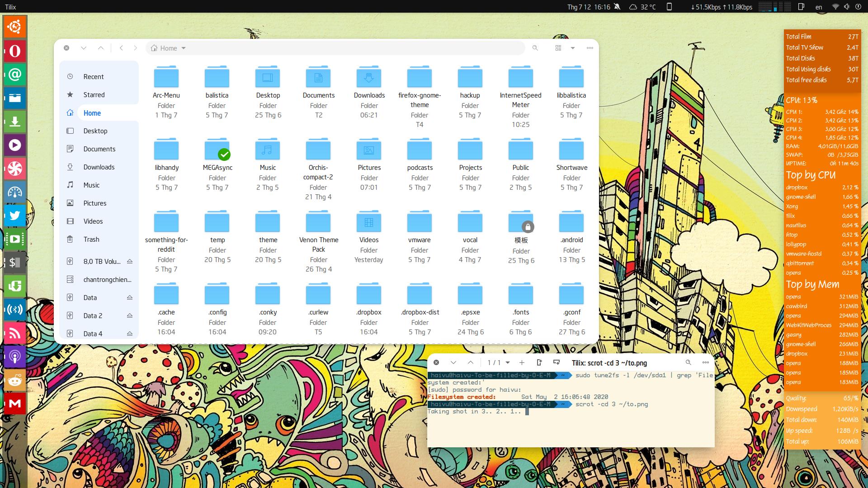Screen dimensions: 868x488
Task: Go back in the file manager
Action: [121, 48]
